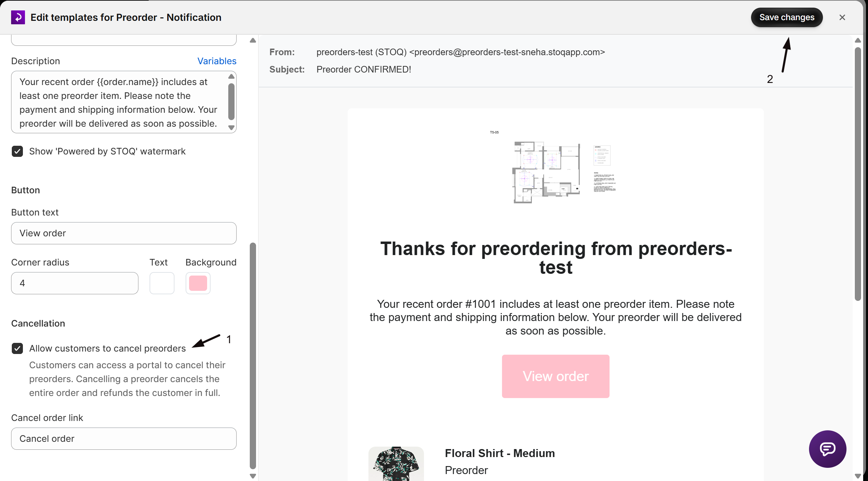Click the floor plan logo image
Image resolution: width=868 pixels, height=481 pixels.
555,168
